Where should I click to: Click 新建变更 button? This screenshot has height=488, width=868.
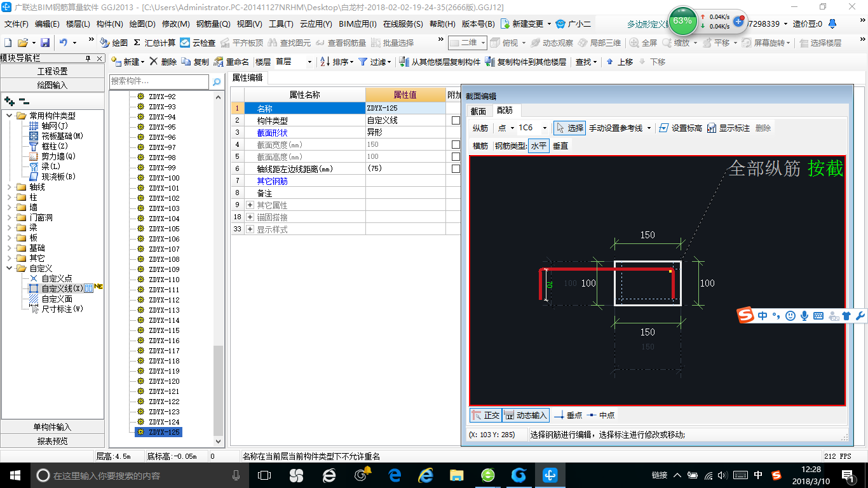527,24
